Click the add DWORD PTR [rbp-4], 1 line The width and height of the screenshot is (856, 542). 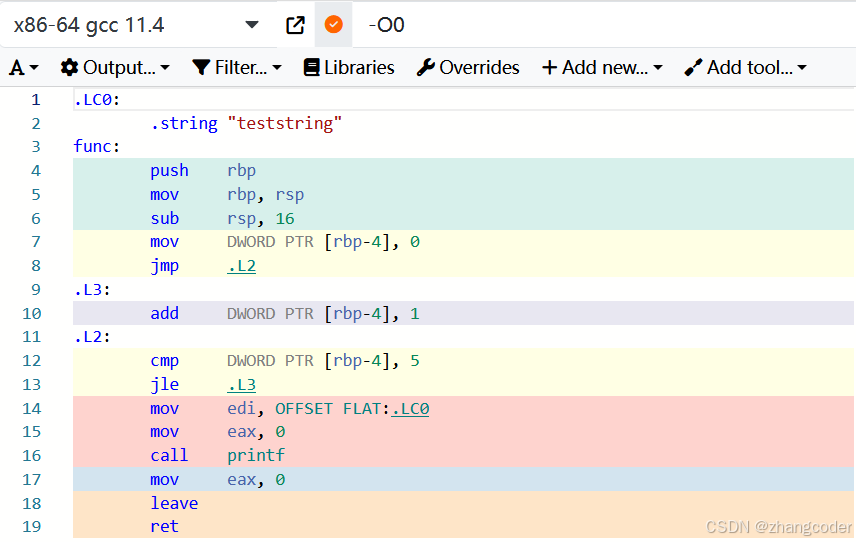point(285,314)
